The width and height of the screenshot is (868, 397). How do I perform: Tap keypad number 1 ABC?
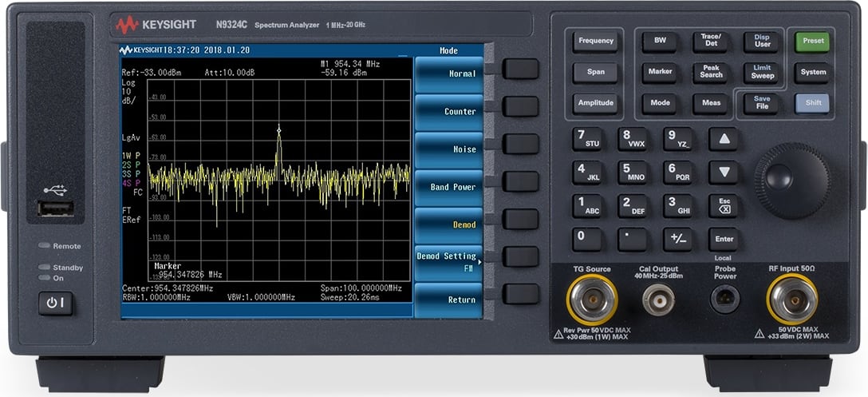[x=588, y=206]
